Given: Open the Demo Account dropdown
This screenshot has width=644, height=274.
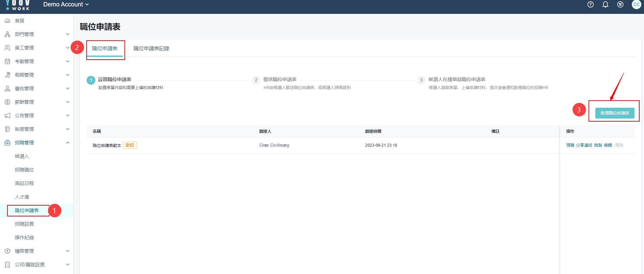Looking at the screenshot, I should point(66,4).
